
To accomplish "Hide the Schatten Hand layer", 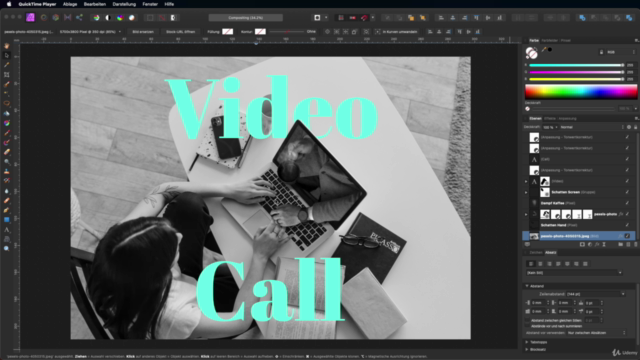I will (x=627, y=225).
